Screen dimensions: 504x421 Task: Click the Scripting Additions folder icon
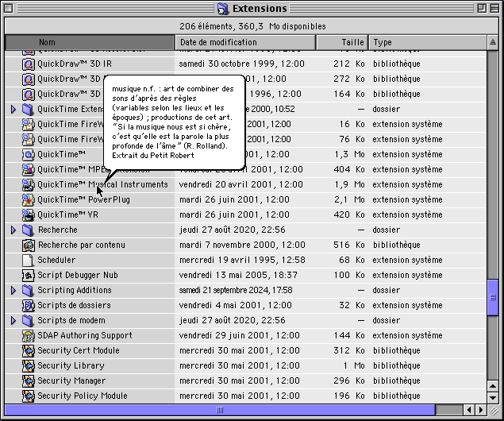pos(29,291)
